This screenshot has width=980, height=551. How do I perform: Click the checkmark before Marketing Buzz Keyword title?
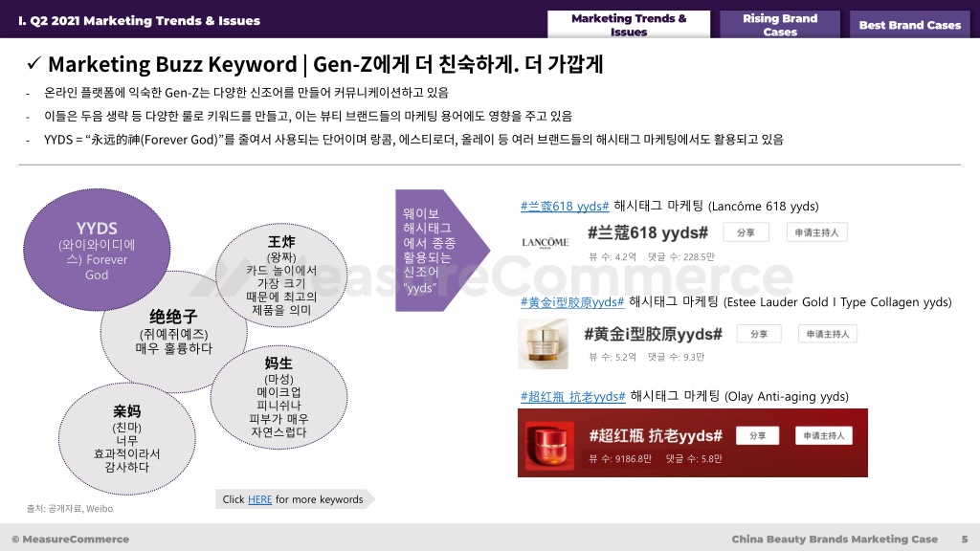(x=33, y=63)
